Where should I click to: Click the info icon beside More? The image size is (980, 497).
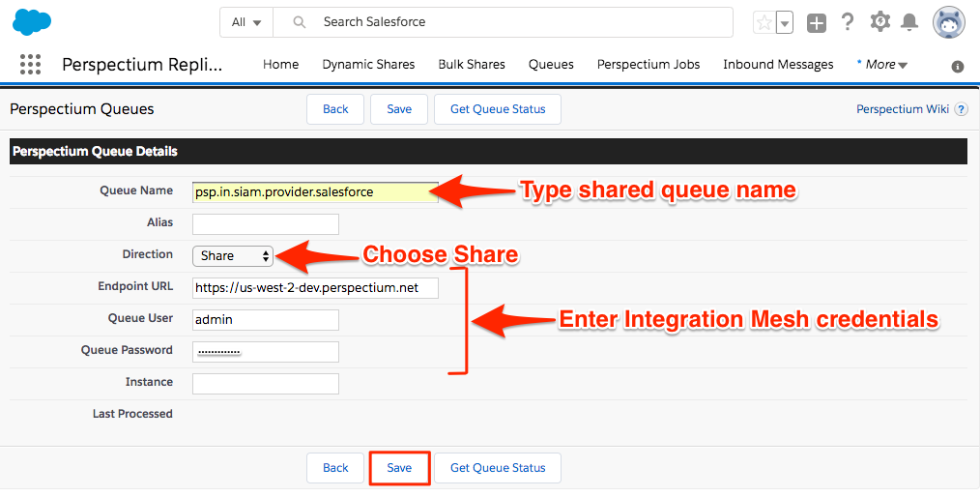click(x=958, y=67)
